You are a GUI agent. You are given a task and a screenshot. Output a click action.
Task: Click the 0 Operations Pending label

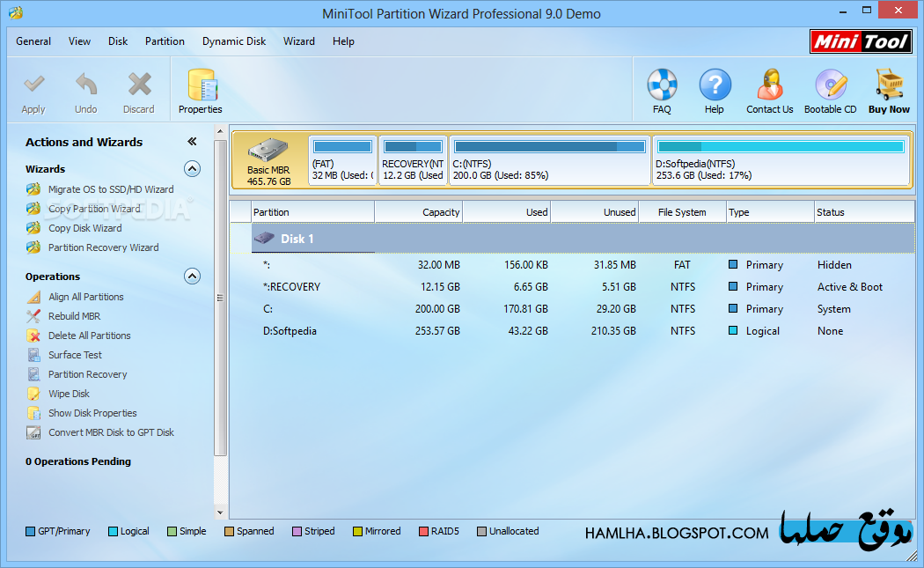point(77,461)
